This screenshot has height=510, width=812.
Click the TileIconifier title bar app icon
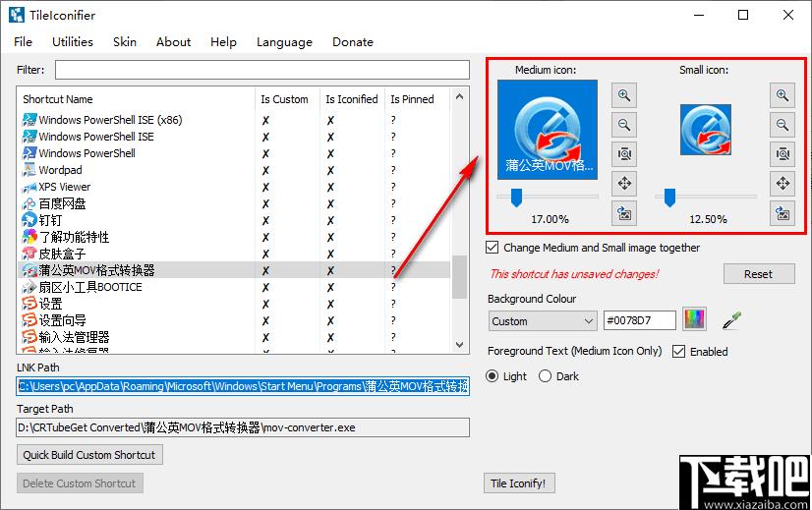pyautogui.click(x=17, y=15)
